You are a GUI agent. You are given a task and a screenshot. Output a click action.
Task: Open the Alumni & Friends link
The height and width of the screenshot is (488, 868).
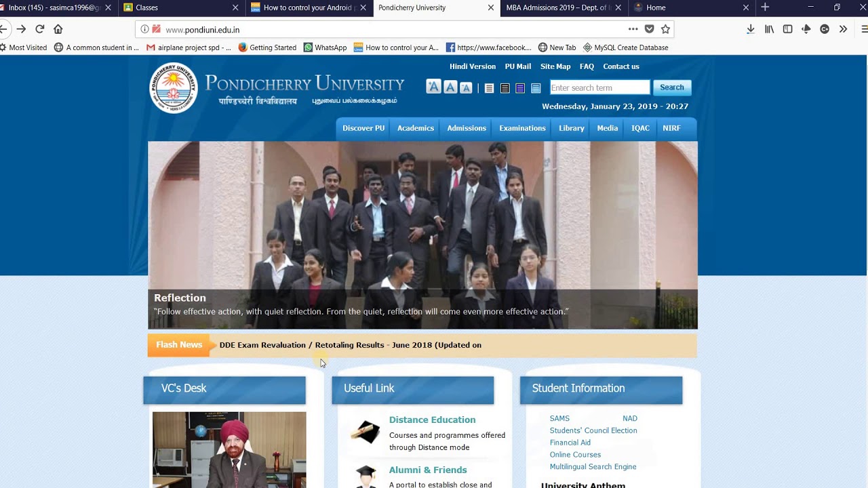tap(428, 470)
